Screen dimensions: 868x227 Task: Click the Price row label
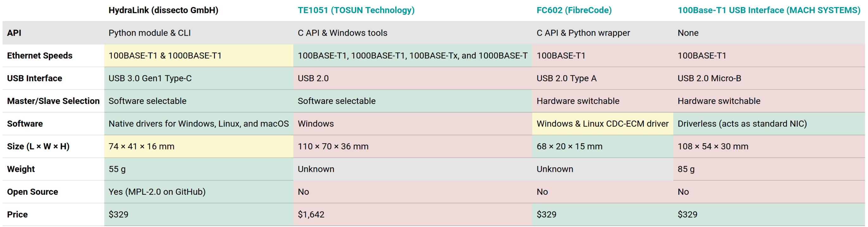pyautogui.click(x=17, y=214)
